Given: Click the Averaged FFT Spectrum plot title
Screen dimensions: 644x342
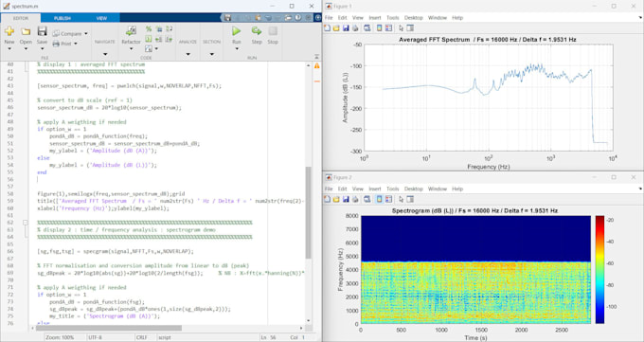Looking at the screenshot, I should click(x=488, y=40).
